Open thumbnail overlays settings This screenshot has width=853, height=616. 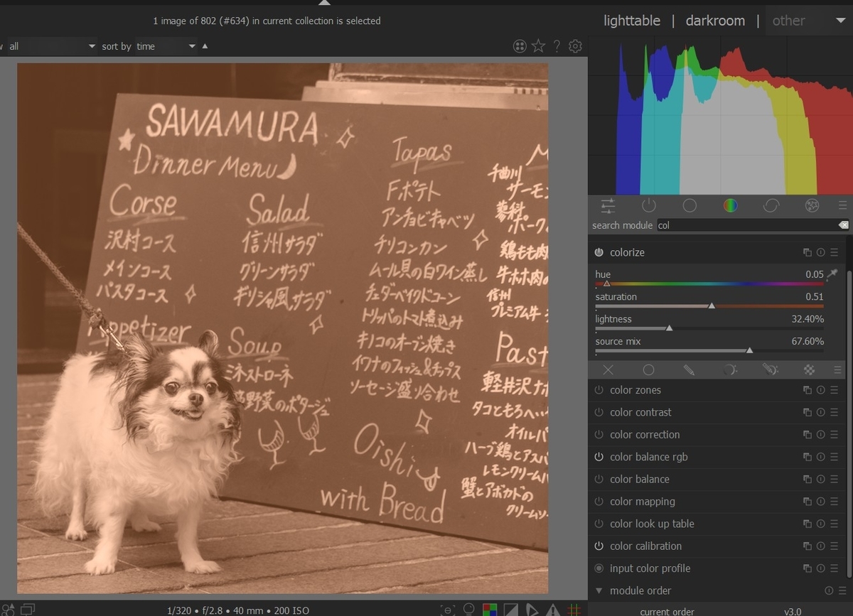(520, 46)
